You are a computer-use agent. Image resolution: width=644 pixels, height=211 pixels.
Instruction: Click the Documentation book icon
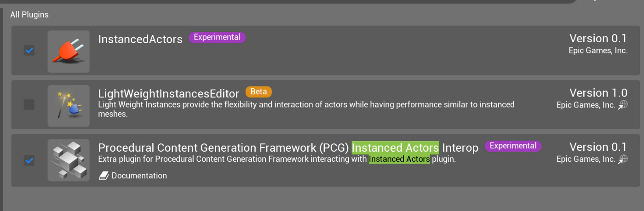pos(104,176)
